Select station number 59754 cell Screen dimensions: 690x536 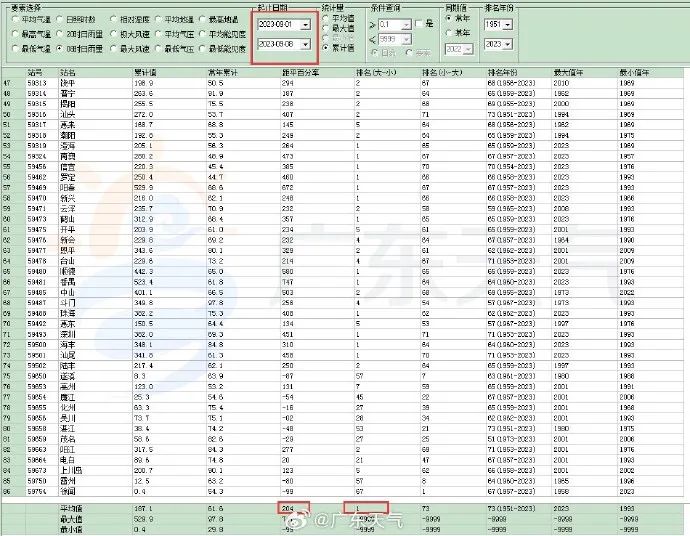[x=37, y=492]
